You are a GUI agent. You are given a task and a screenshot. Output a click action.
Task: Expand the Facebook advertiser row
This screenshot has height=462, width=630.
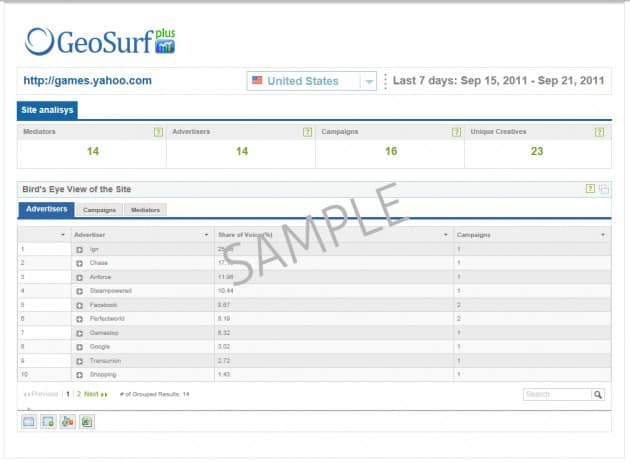80,305
